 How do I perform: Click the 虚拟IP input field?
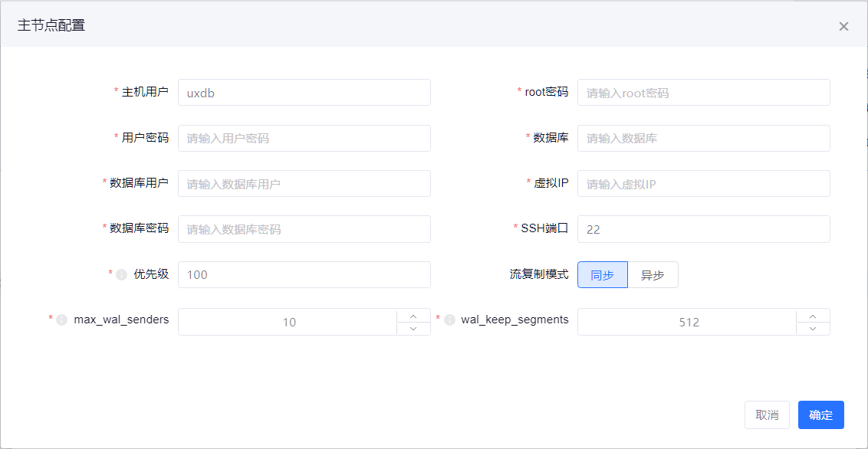(x=703, y=184)
